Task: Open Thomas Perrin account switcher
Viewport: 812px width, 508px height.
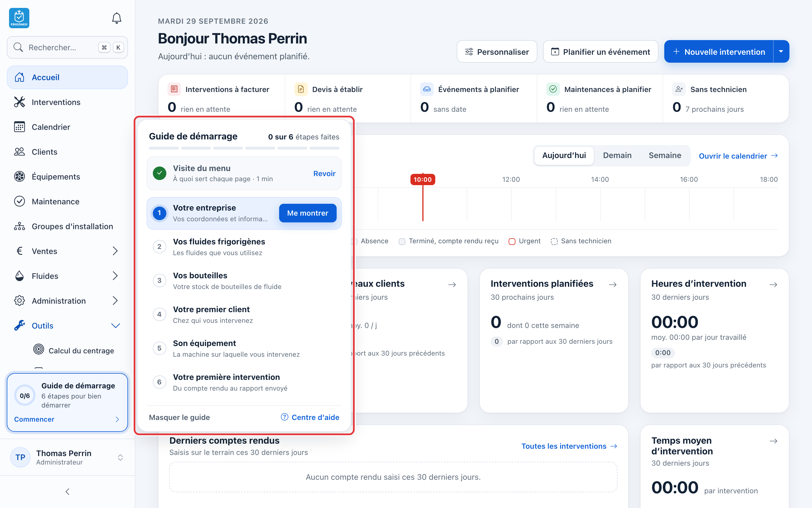Action: tap(67, 457)
